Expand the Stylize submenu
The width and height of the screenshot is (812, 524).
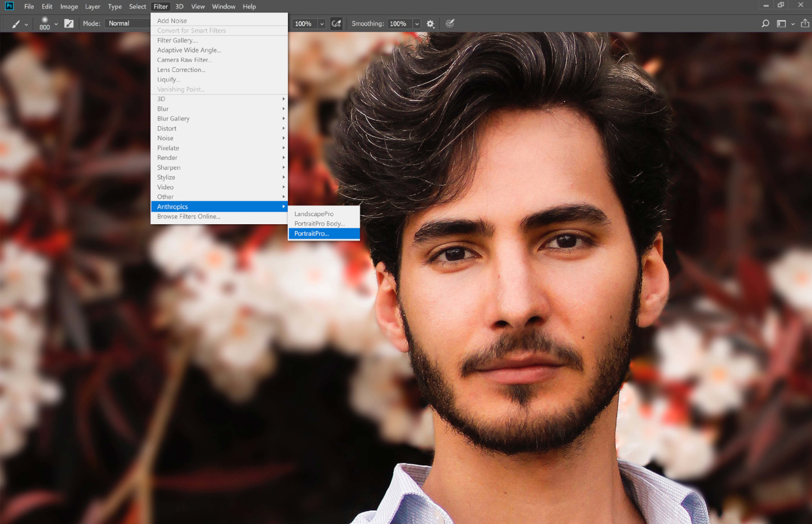pos(219,177)
